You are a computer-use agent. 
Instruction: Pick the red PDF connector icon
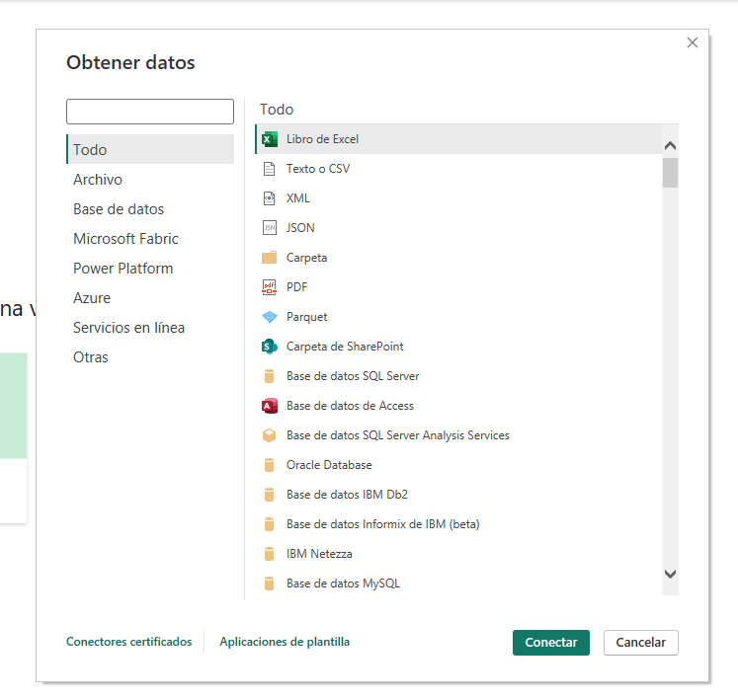(x=269, y=287)
